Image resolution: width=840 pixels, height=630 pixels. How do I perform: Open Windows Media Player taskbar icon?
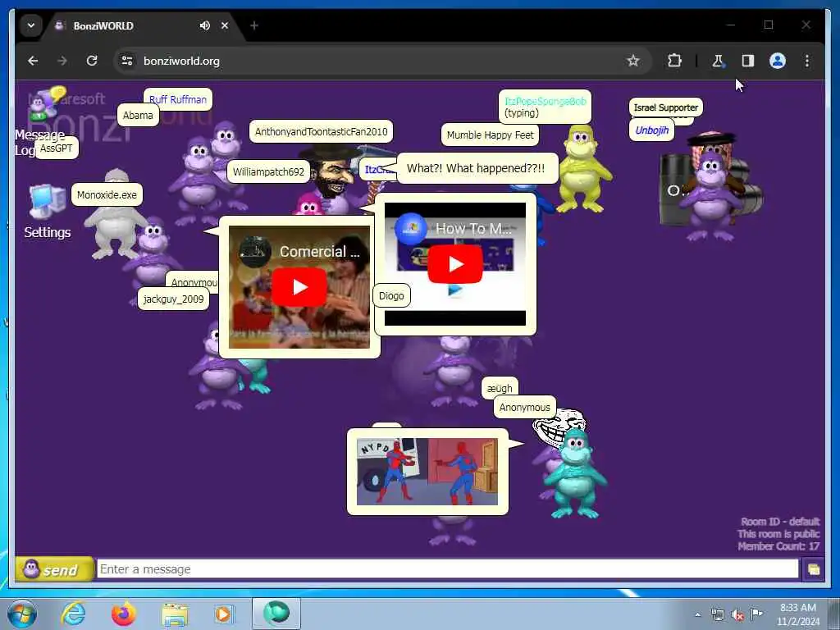pos(223,614)
